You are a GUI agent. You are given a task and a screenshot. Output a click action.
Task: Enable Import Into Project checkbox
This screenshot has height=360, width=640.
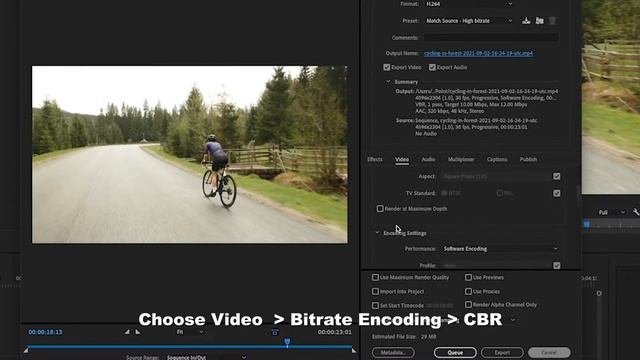tap(375, 291)
